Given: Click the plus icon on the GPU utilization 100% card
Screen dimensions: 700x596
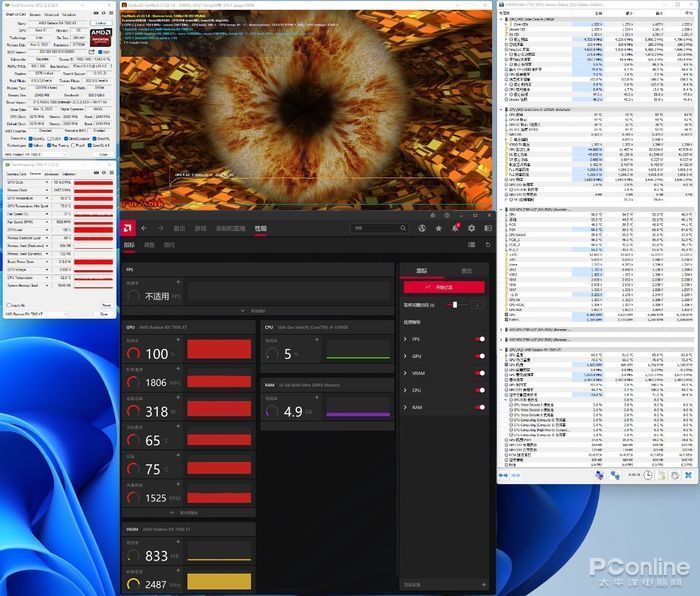Looking at the screenshot, I should 178,340.
